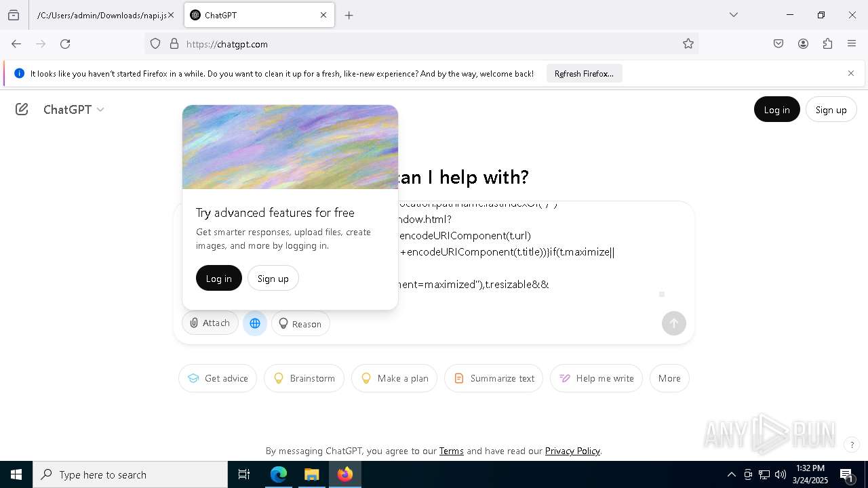Viewport: 868px width, 488px height.
Task: Click the Attach paperclip button
Action: click(x=210, y=323)
